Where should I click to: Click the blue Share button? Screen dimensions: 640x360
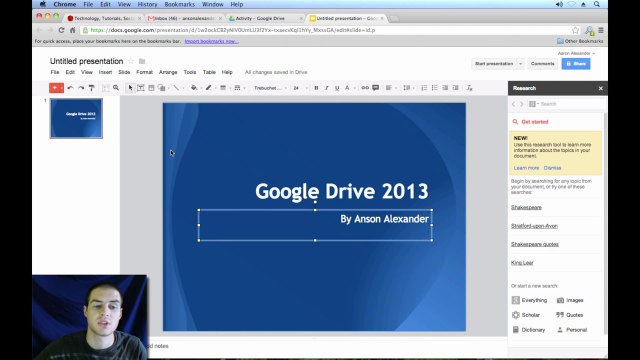pyautogui.click(x=576, y=64)
